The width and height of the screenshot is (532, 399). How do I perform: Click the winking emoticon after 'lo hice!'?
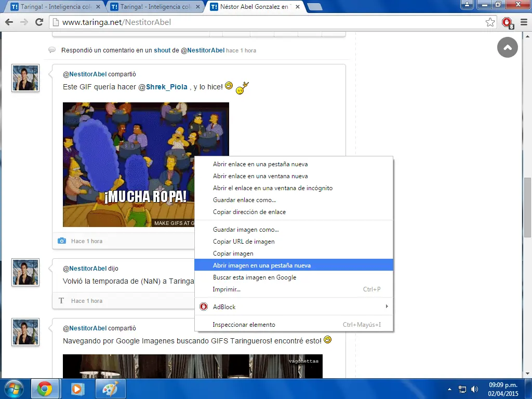tap(229, 85)
